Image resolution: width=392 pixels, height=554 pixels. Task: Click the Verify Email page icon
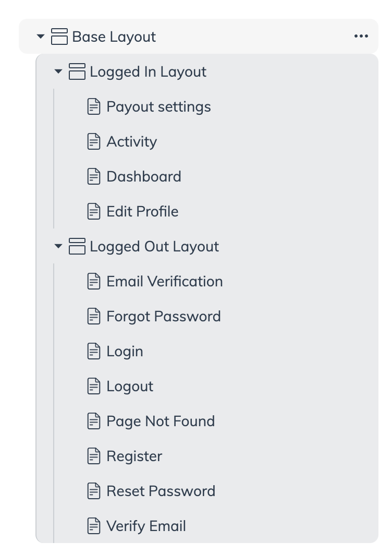coord(94,526)
